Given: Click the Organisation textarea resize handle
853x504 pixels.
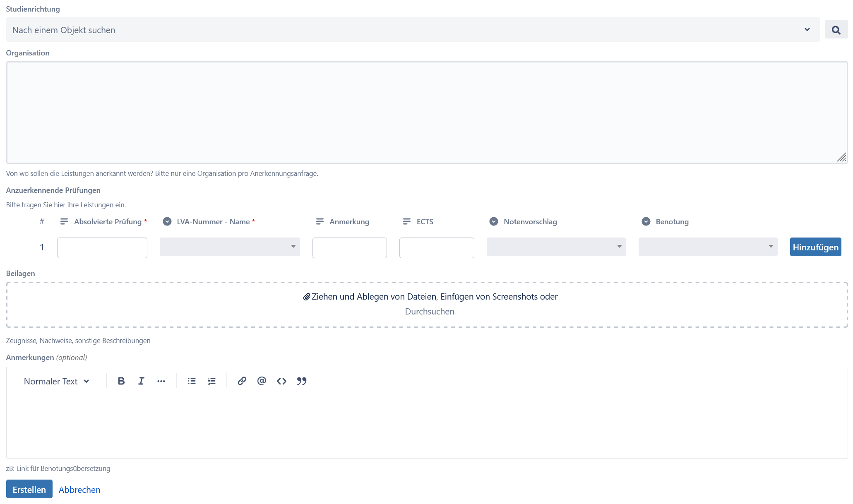Looking at the screenshot, I should 841,157.
